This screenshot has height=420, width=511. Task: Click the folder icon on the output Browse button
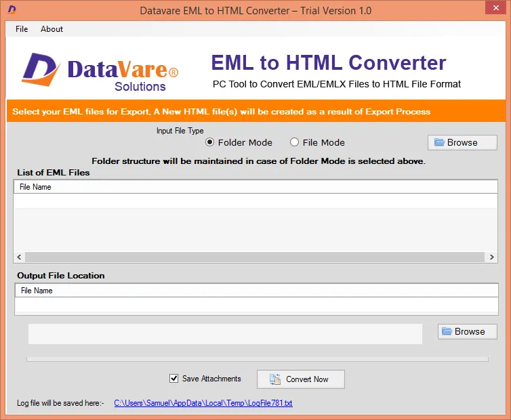pos(447,331)
